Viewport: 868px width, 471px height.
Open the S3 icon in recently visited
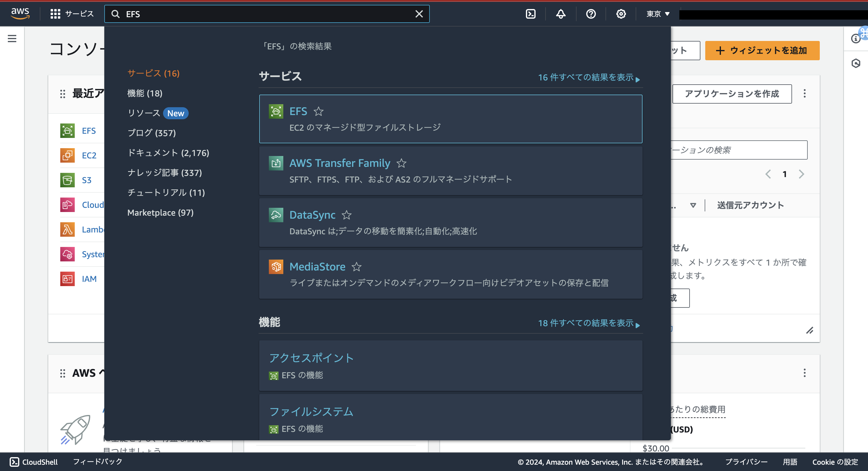68,180
